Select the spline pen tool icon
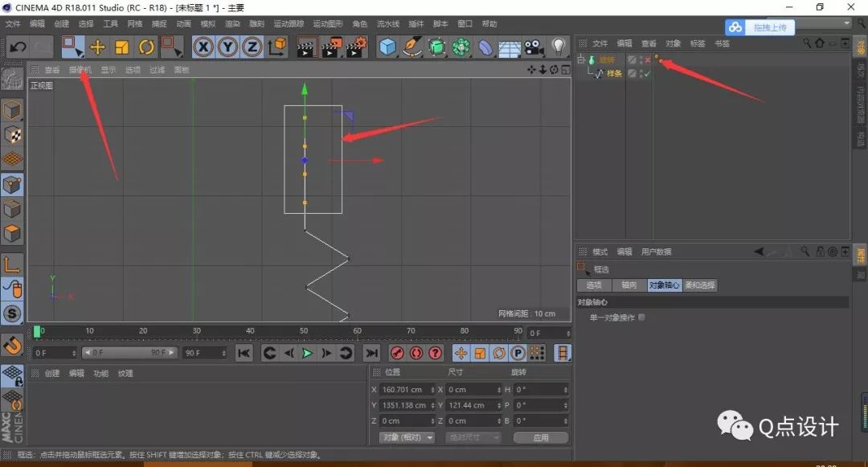Viewport: 868px width, 467px height. click(411, 47)
